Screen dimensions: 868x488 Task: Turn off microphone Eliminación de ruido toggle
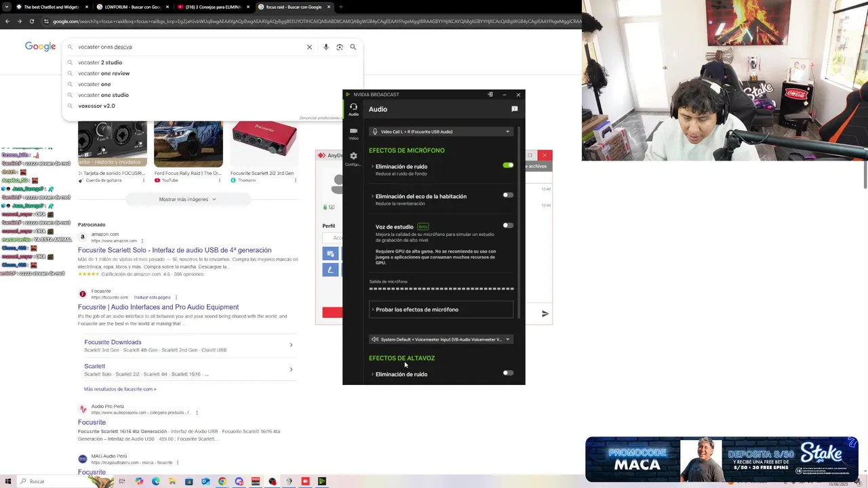(x=508, y=165)
